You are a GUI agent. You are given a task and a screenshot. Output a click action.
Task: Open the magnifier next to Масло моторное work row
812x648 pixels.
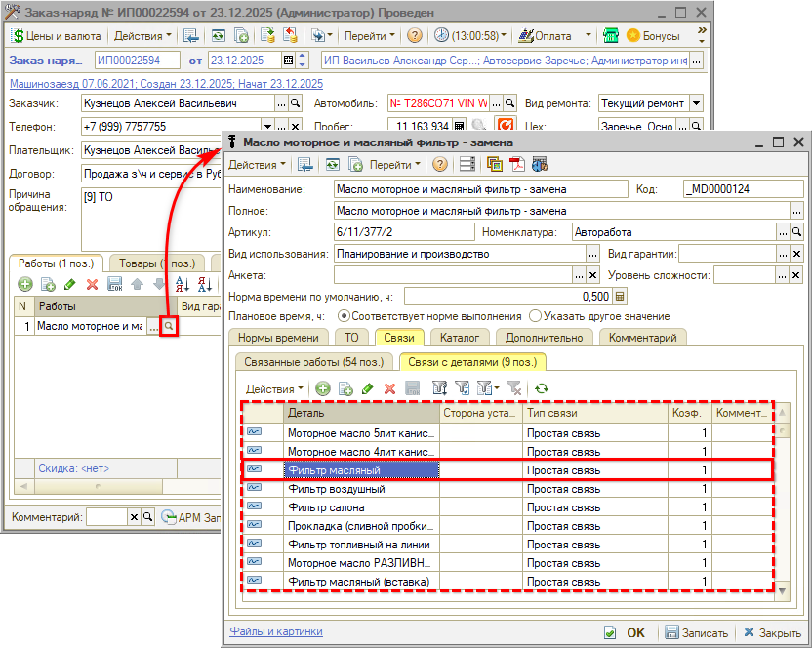point(169,327)
